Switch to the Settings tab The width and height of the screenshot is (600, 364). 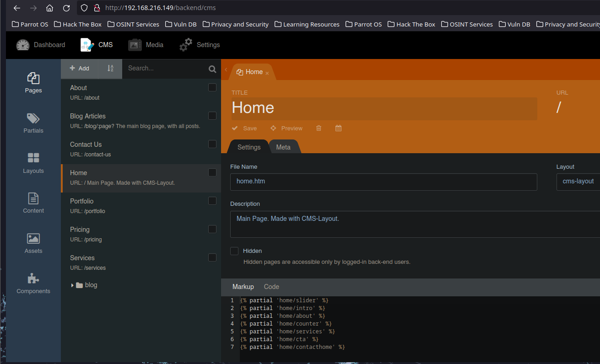249,147
